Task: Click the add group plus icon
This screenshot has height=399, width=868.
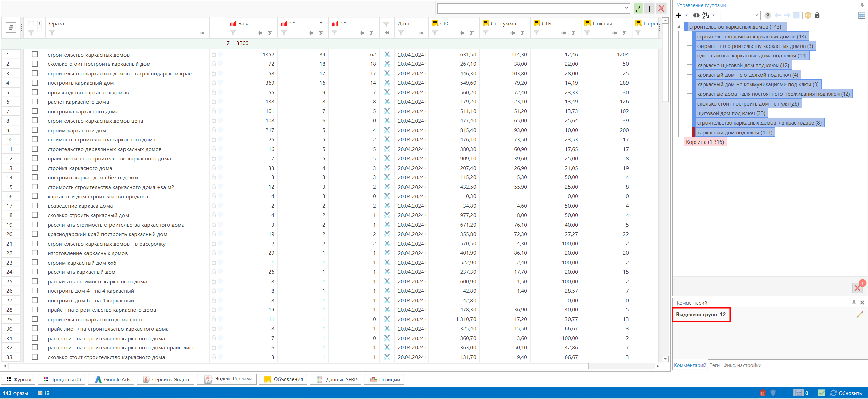Action: point(678,15)
